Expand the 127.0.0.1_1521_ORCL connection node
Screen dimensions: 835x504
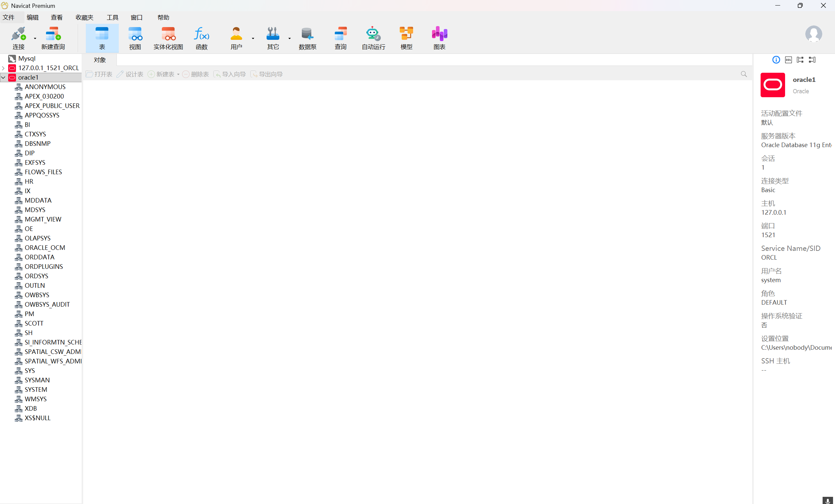pyautogui.click(x=3, y=68)
